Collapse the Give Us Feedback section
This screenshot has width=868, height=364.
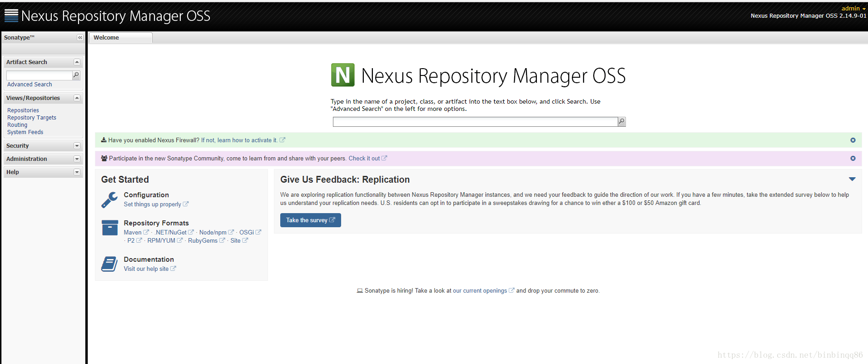click(x=852, y=179)
